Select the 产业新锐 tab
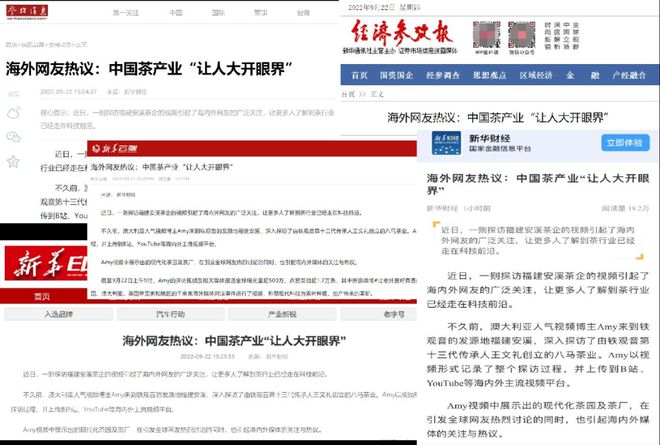660x445 pixels. point(282,314)
